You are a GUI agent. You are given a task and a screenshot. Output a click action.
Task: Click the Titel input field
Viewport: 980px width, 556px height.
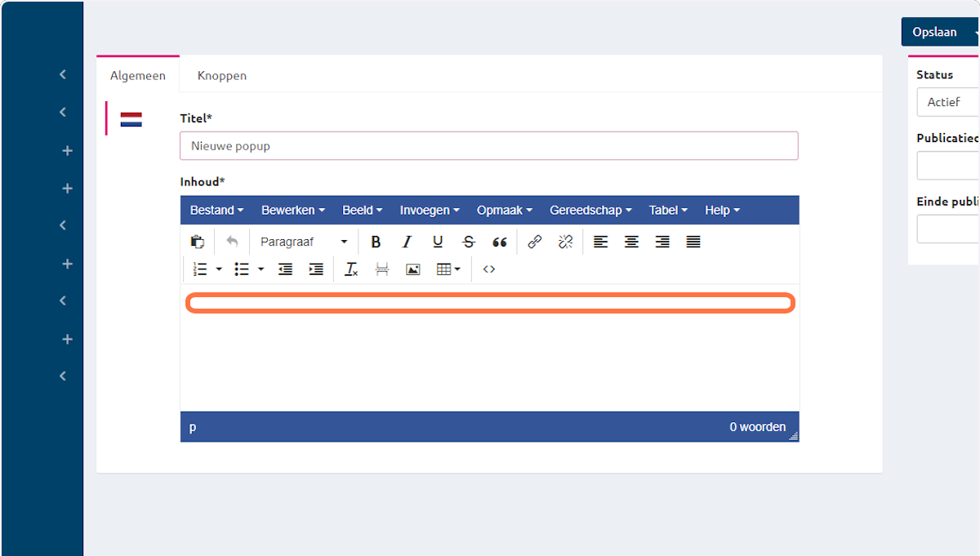[x=488, y=146]
